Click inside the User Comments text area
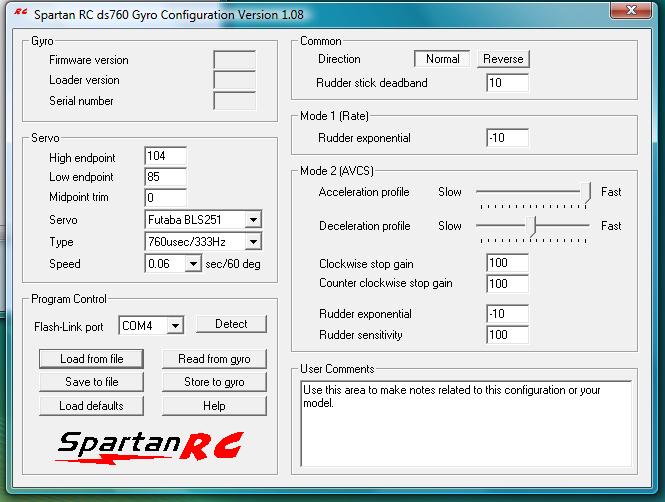 pos(466,424)
